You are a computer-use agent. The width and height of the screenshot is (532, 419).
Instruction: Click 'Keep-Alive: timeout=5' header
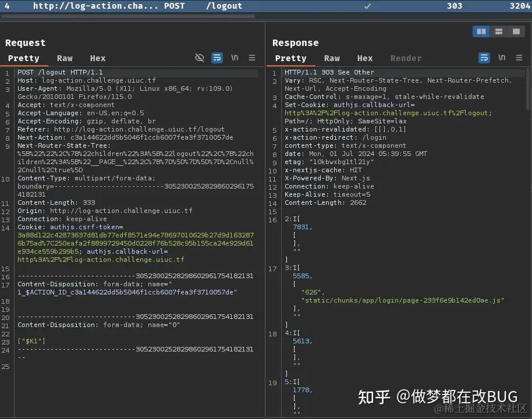pyautogui.click(x=327, y=194)
